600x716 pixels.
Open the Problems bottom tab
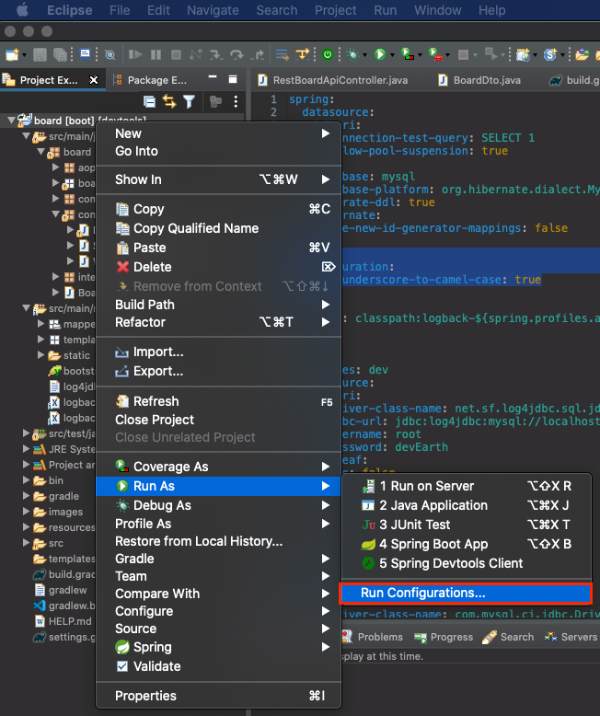373,637
